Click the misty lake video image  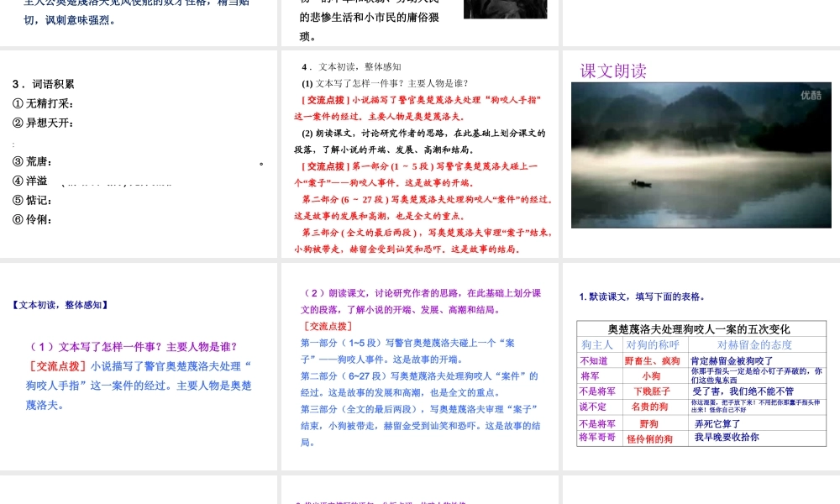click(701, 155)
